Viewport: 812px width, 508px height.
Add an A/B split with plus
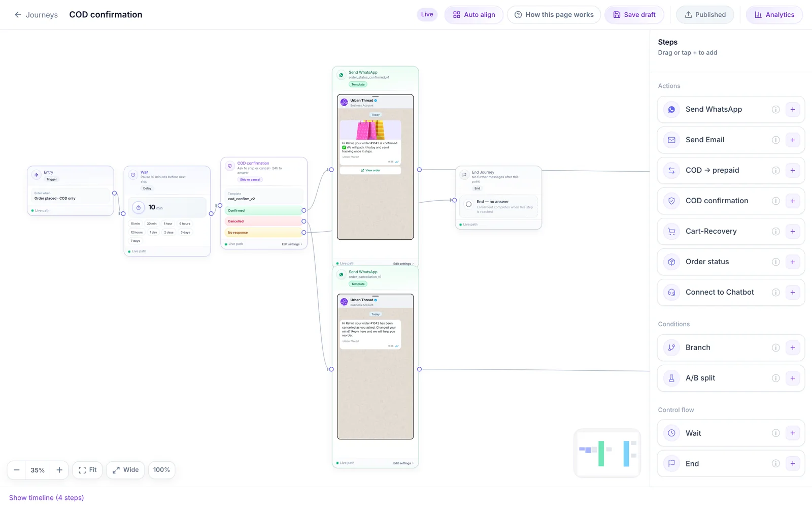(x=793, y=378)
